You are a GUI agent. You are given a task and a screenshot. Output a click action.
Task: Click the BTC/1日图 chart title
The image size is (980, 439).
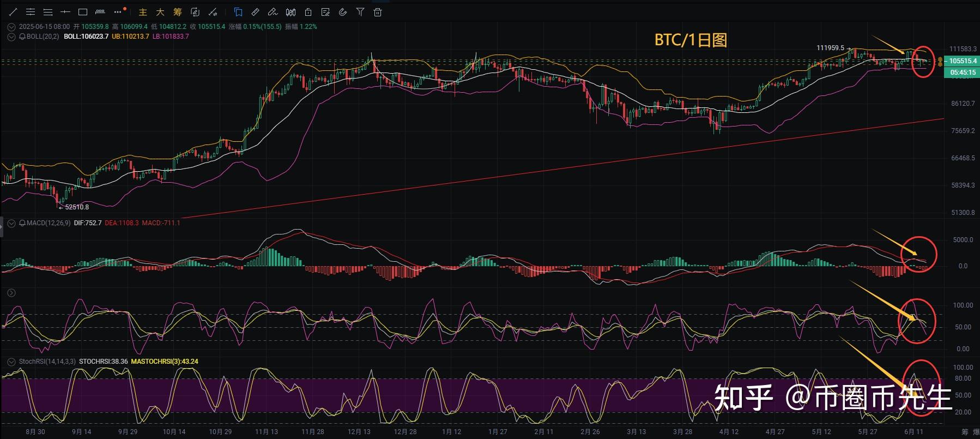[x=691, y=40]
